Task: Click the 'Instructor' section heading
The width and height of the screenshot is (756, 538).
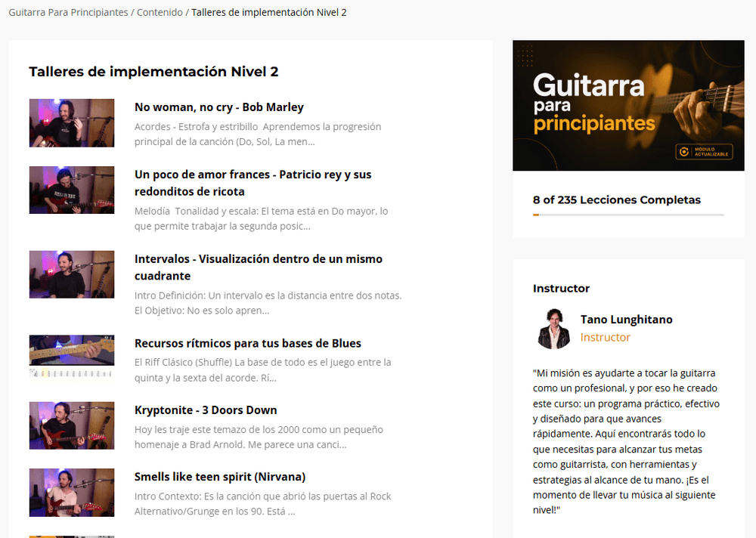Action: (561, 289)
